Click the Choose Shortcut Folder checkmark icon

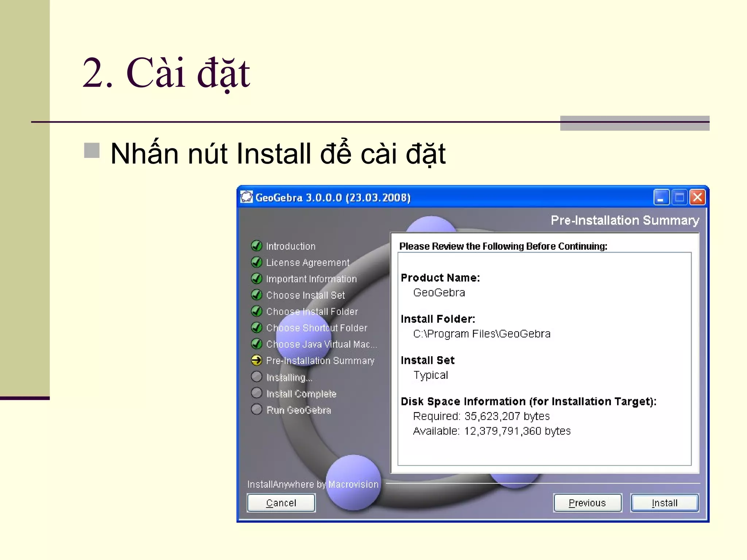pyautogui.click(x=257, y=327)
